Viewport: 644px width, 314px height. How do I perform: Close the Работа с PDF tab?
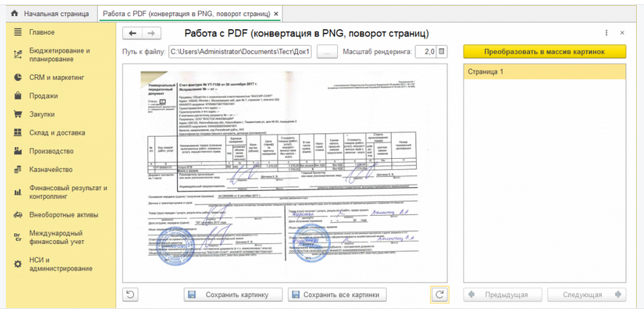tap(276, 14)
